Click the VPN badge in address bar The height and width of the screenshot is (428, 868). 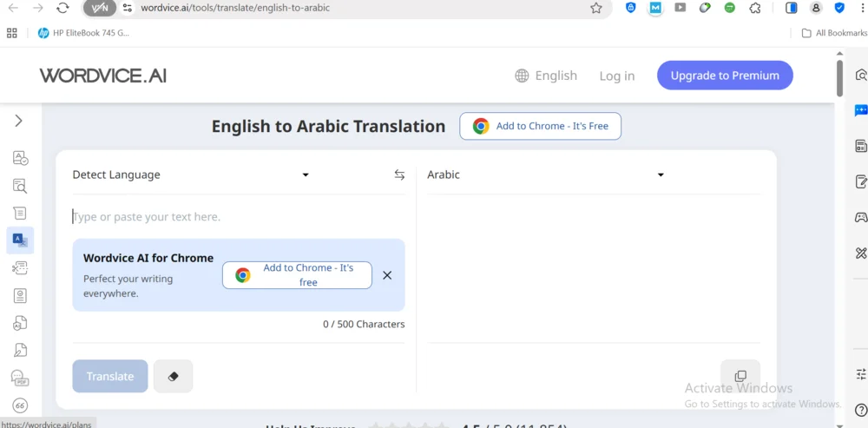100,8
